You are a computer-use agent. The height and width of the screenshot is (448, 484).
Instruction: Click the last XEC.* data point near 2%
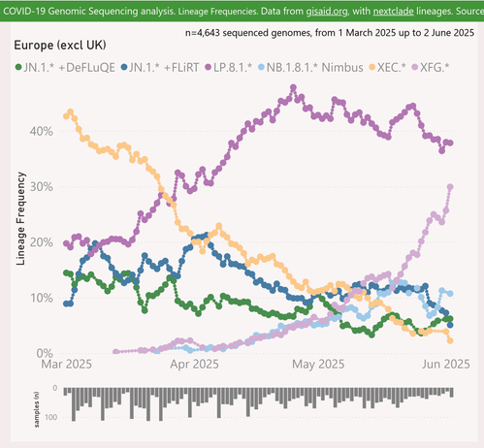[450, 340]
